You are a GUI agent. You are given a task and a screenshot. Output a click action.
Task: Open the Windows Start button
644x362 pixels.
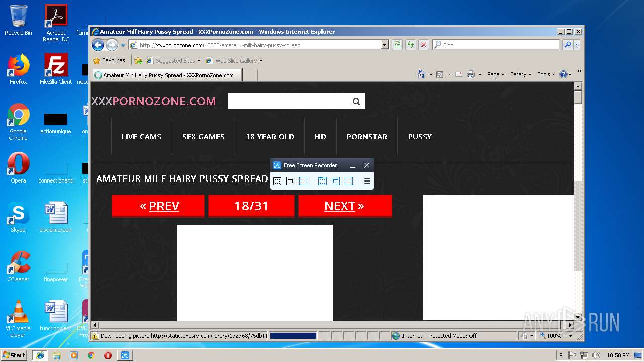pos(14,355)
